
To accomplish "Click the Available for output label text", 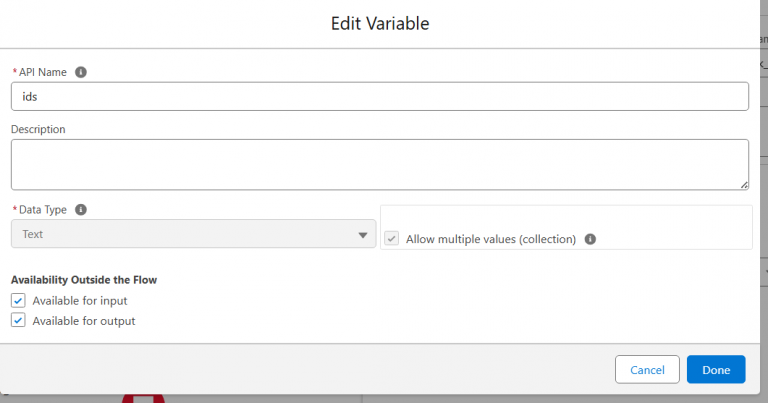I will click(x=83, y=321).
